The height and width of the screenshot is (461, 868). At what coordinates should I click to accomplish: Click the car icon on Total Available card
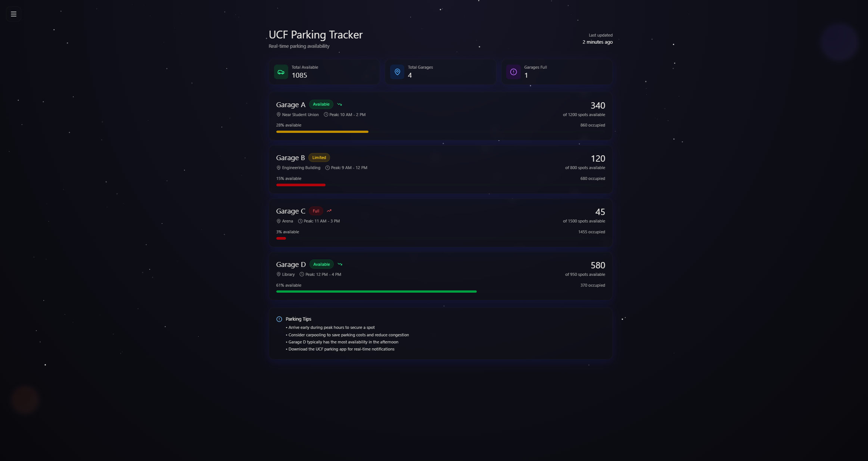[x=281, y=72]
